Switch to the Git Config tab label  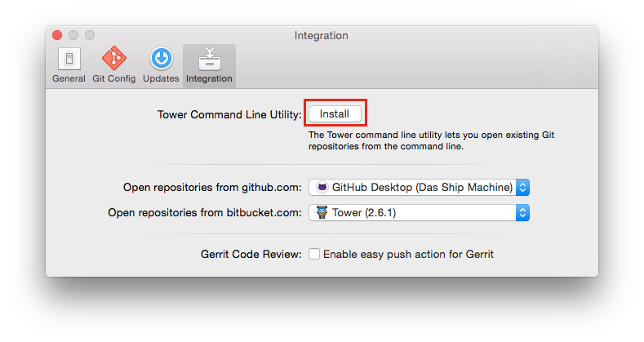click(114, 79)
